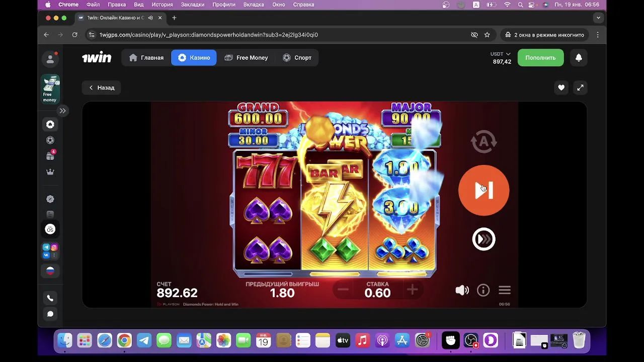The height and width of the screenshot is (362, 644).
Task: Open the Казино tab
Action: click(194, 58)
